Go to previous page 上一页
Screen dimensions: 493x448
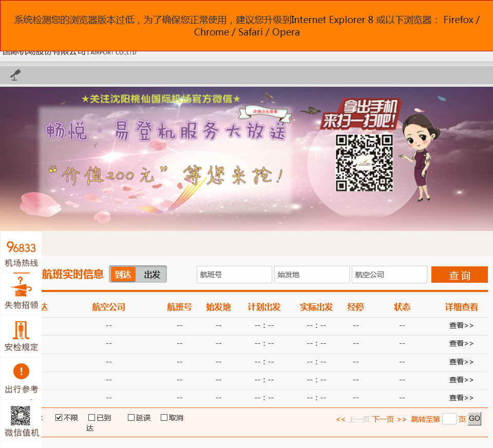359,419
